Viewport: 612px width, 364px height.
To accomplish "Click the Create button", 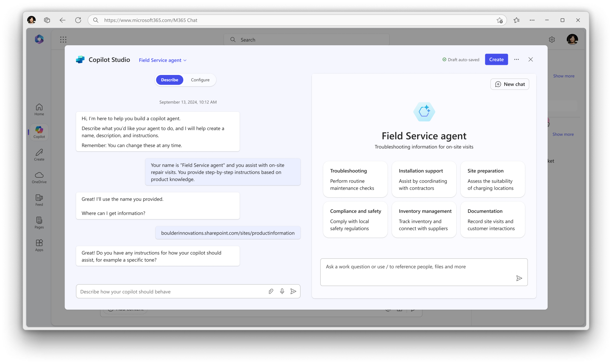I will [x=496, y=59].
